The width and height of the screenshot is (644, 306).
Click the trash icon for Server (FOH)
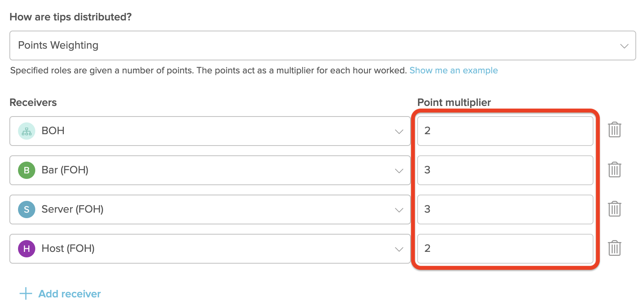coord(614,209)
